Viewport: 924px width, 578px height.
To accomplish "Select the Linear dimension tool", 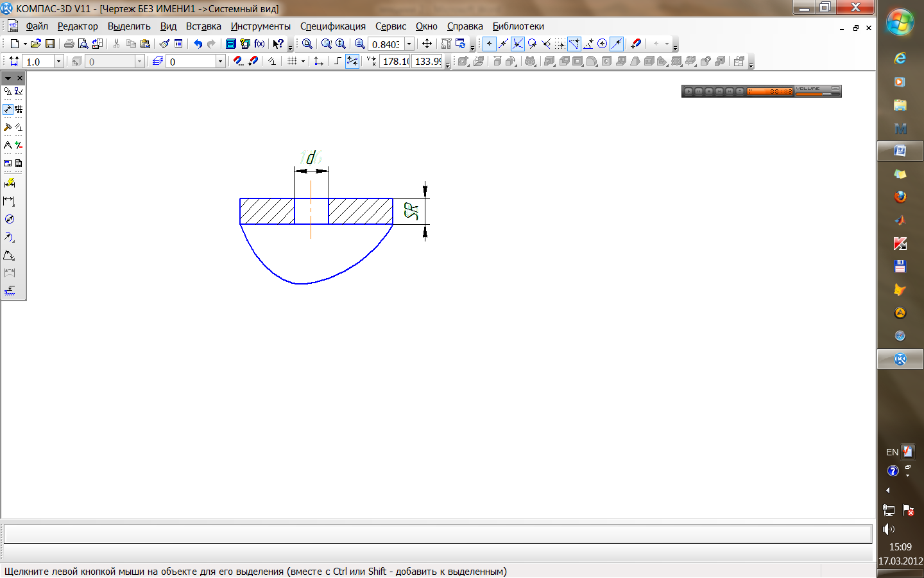I will click(9, 202).
